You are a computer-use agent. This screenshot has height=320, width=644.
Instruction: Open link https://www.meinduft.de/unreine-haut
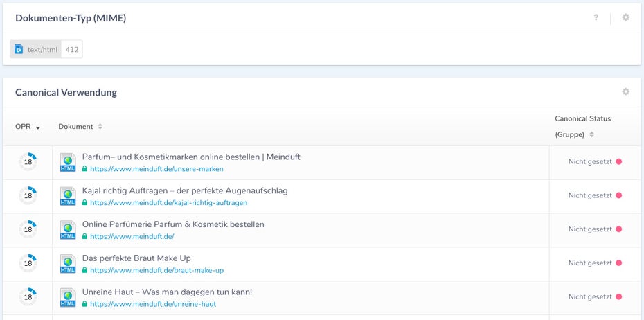[153, 304]
